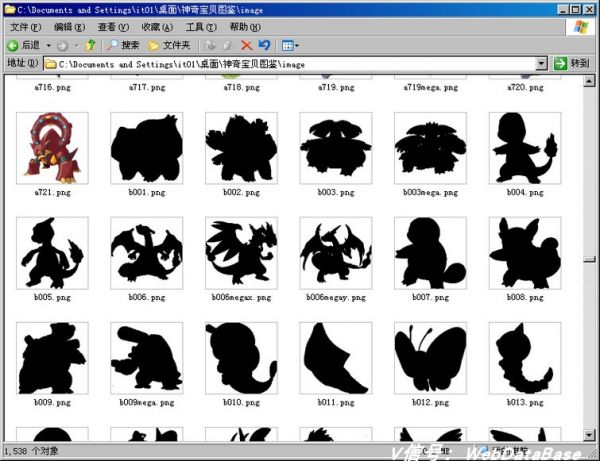The image size is (600, 461).
Task: Click the Views toolbar icon
Action: coord(287,46)
